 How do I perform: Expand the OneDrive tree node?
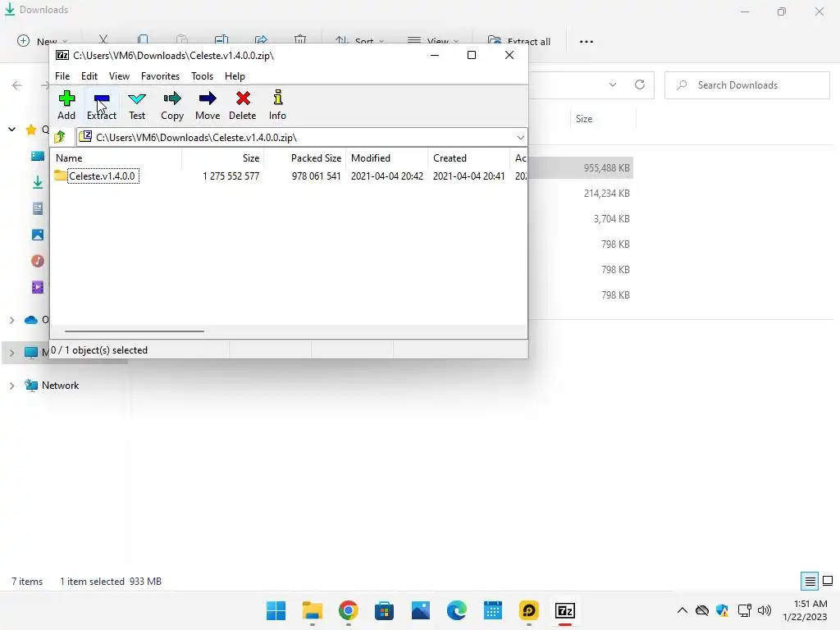11,320
